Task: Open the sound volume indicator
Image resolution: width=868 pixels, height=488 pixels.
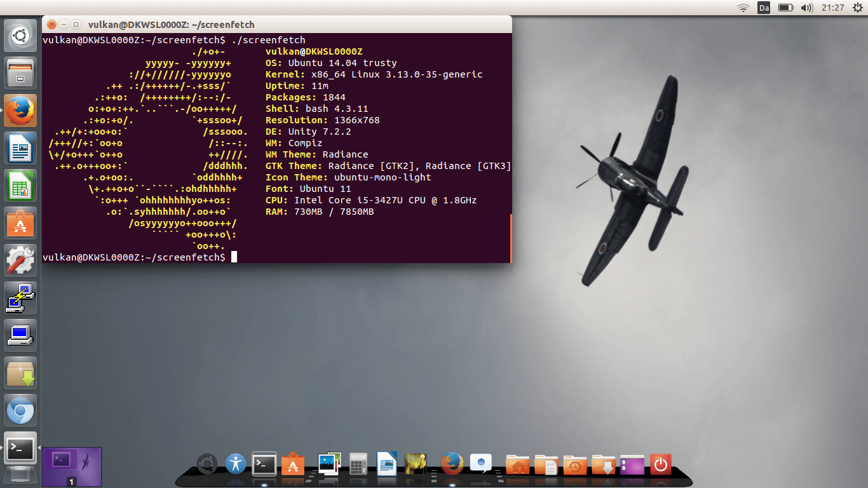Action: tap(807, 8)
